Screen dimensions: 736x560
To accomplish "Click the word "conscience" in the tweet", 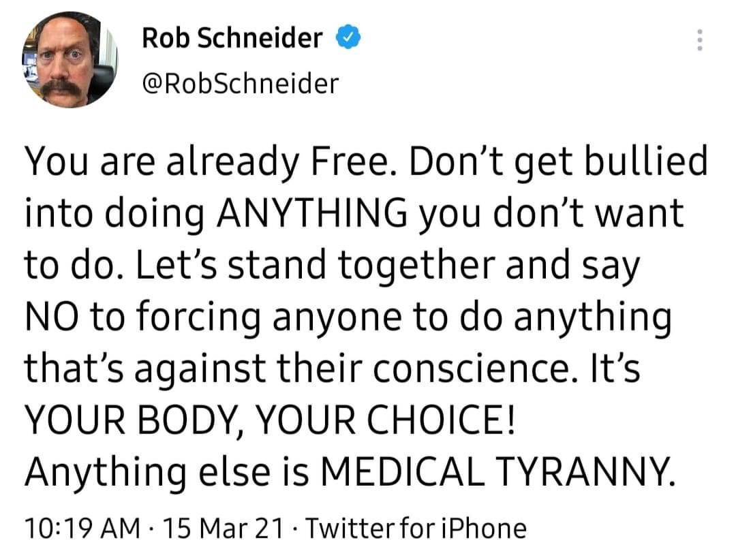I will coord(476,369).
